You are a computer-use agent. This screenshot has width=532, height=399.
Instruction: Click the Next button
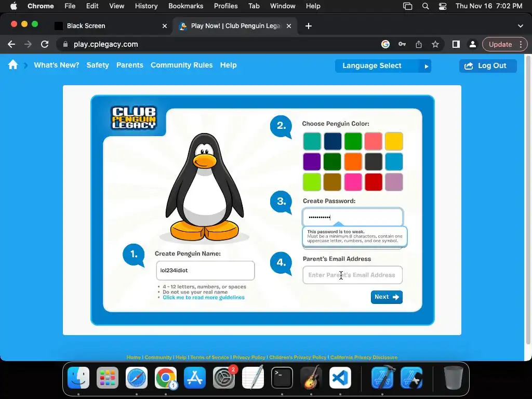[x=387, y=297]
